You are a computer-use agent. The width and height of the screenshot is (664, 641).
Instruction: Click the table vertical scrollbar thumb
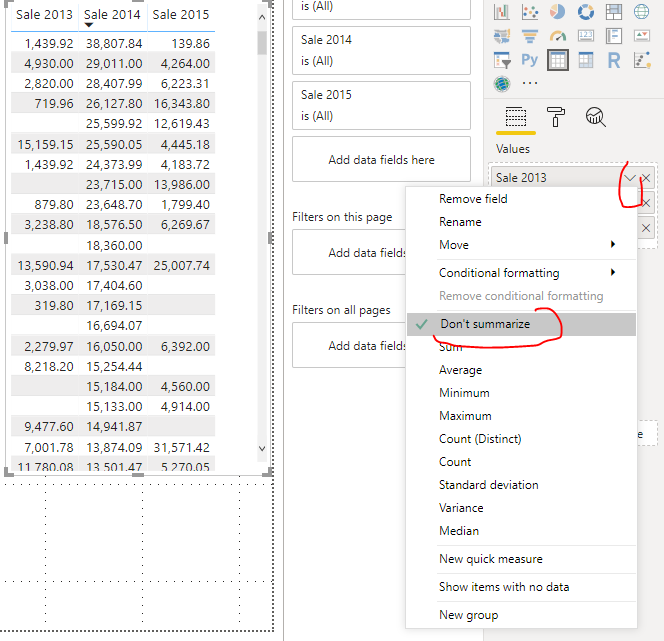pyautogui.click(x=262, y=43)
